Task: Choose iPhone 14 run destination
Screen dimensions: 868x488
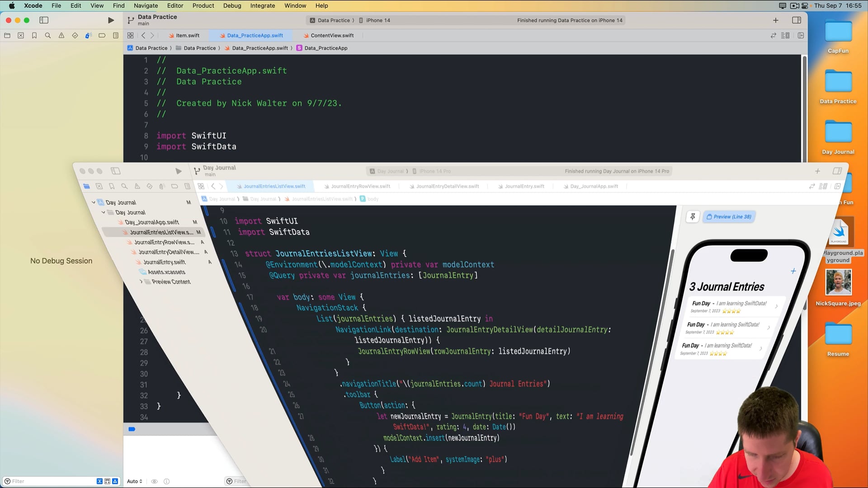Action: pyautogui.click(x=375, y=20)
